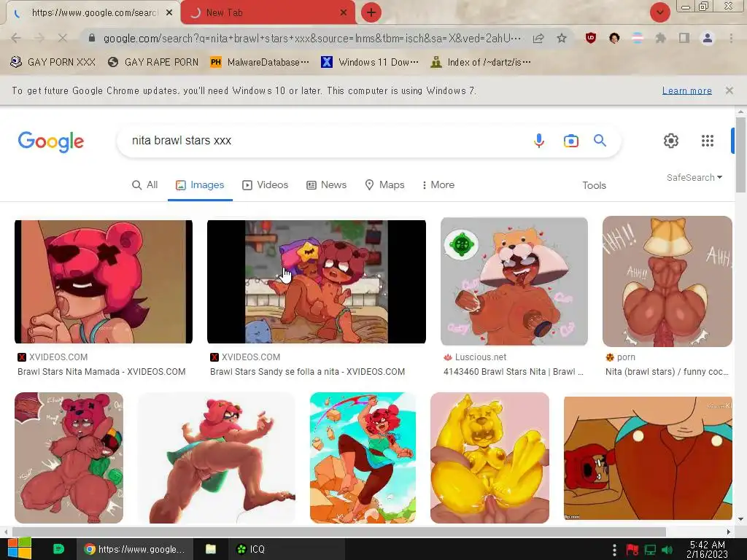
Task: Switch to the All results tab
Action: (145, 184)
